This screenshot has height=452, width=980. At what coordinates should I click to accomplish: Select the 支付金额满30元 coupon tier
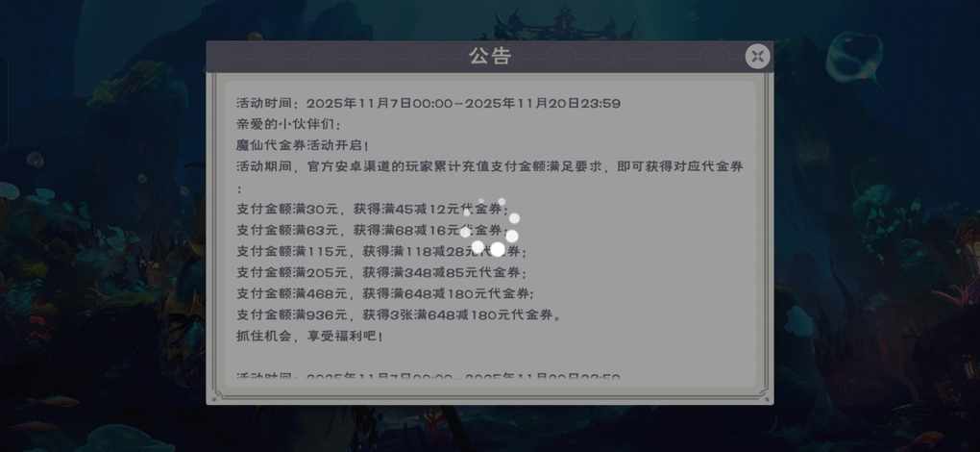[x=373, y=209]
